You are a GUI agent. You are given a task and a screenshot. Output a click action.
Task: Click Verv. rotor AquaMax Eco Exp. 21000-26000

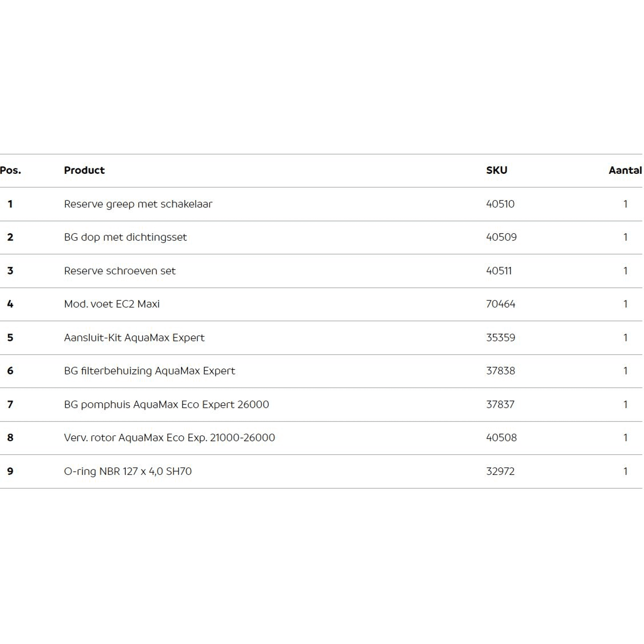(x=169, y=438)
